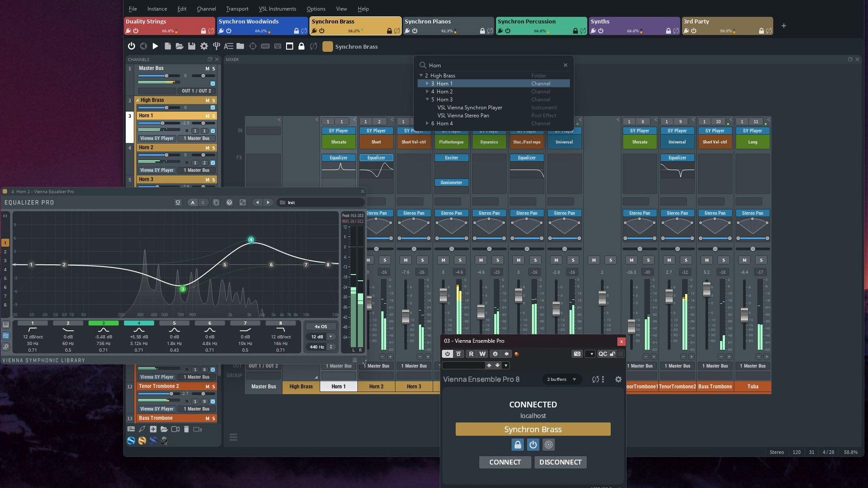Screen dimensions: 868x488
Task: Select the Synchron Woodwinds instance tab
Action: 263,26
